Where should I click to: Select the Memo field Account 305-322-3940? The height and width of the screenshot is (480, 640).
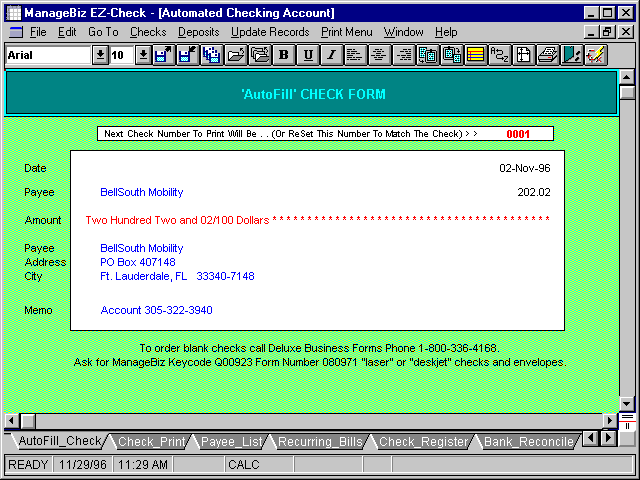click(x=156, y=310)
